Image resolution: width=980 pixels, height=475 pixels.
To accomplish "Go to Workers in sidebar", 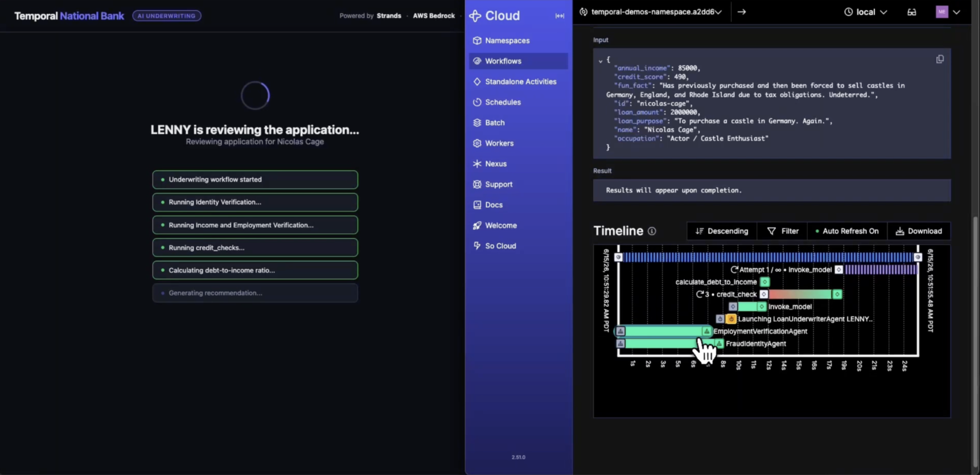I will [x=518, y=143].
